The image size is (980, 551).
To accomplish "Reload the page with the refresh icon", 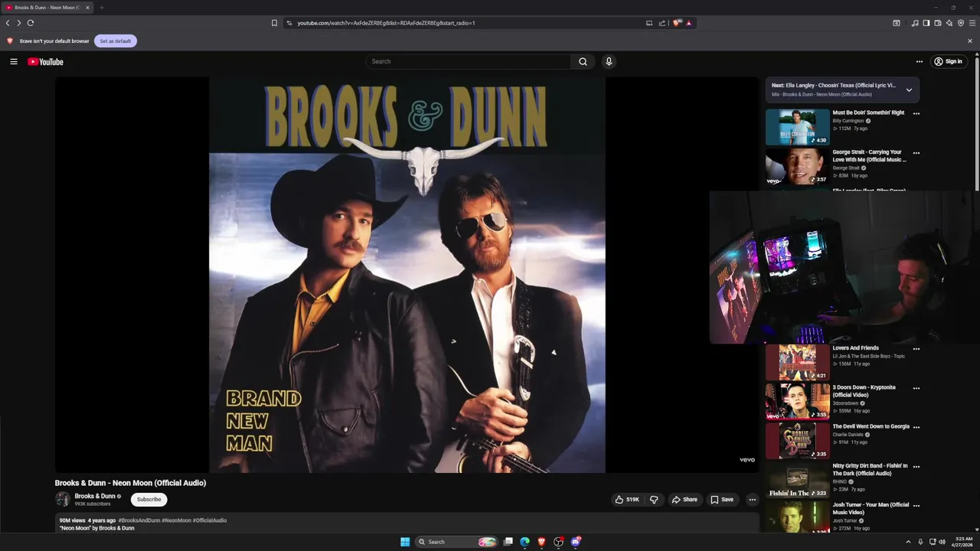I will tap(31, 23).
